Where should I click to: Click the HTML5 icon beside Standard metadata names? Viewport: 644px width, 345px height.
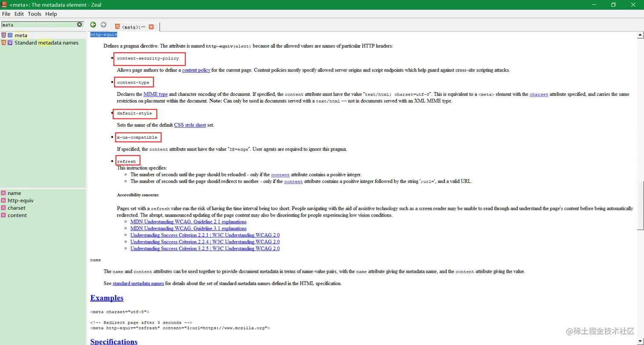(4, 43)
